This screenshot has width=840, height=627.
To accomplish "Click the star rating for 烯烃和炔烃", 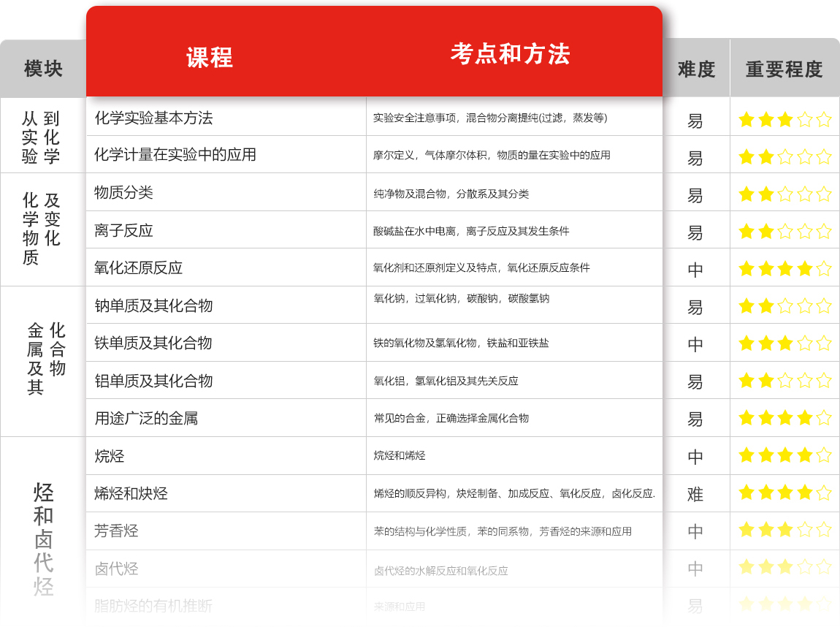I will click(x=784, y=492).
